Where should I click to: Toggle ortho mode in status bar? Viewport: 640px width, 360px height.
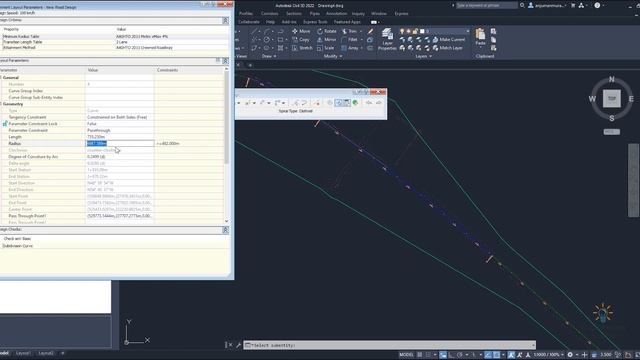point(451,355)
